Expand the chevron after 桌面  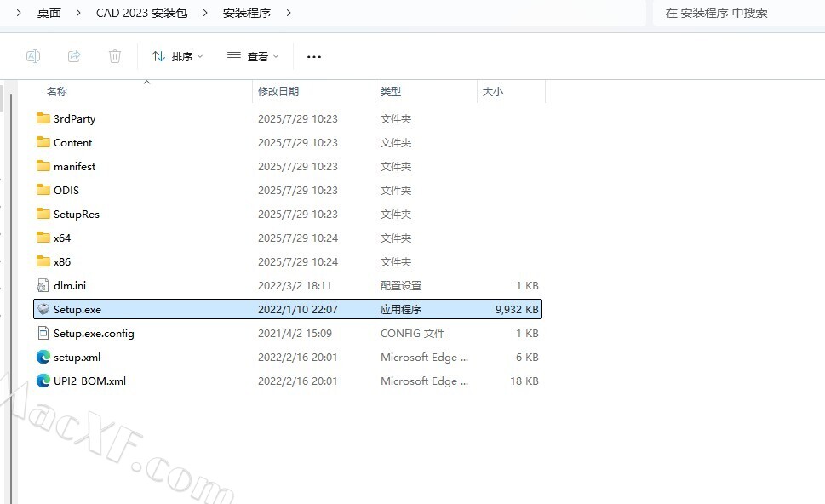tap(78, 13)
